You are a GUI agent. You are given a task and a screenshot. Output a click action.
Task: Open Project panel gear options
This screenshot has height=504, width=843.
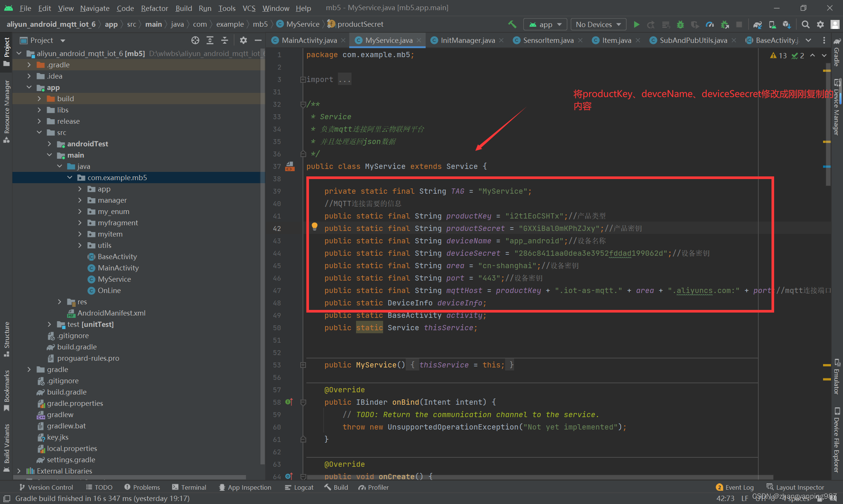click(243, 40)
